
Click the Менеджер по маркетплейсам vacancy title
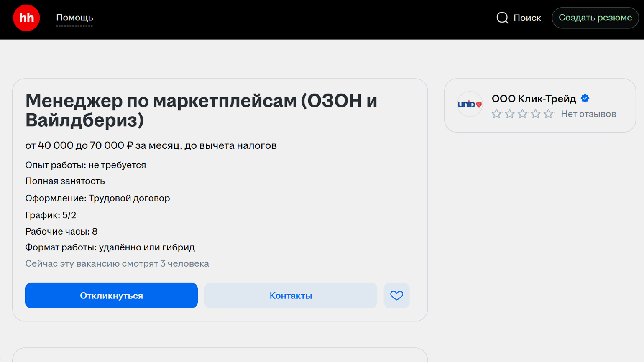point(201,110)
